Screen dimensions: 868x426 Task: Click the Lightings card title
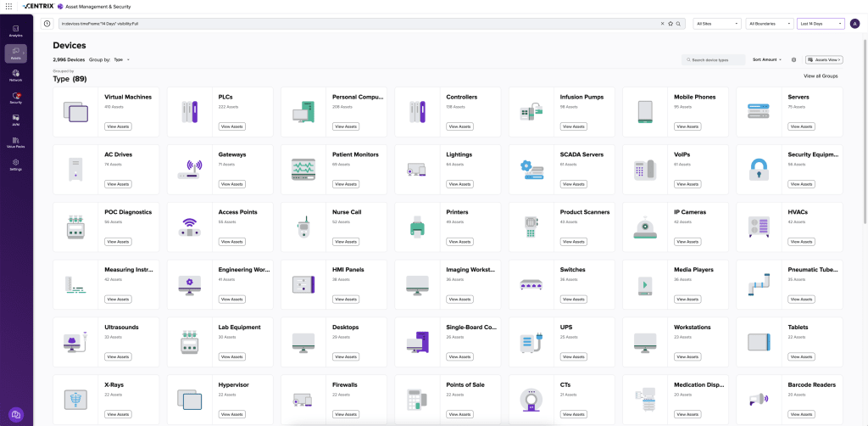459,154
